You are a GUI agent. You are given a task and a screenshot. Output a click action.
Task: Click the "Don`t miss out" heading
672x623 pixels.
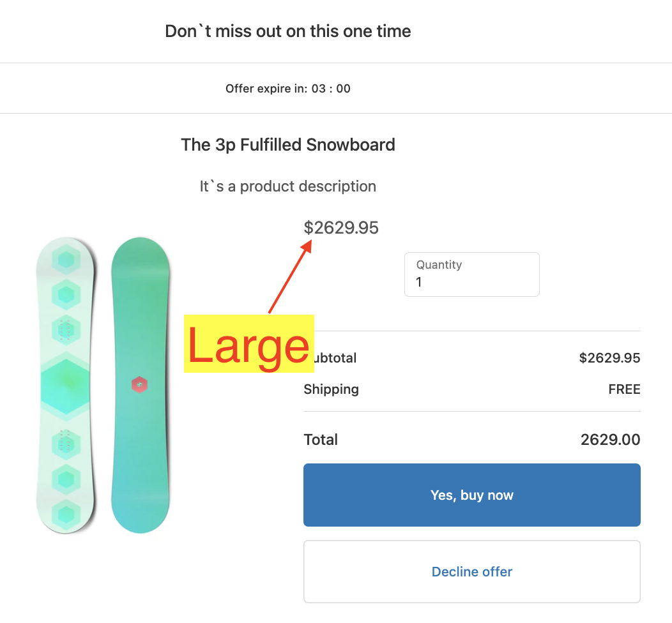point(287,31)
